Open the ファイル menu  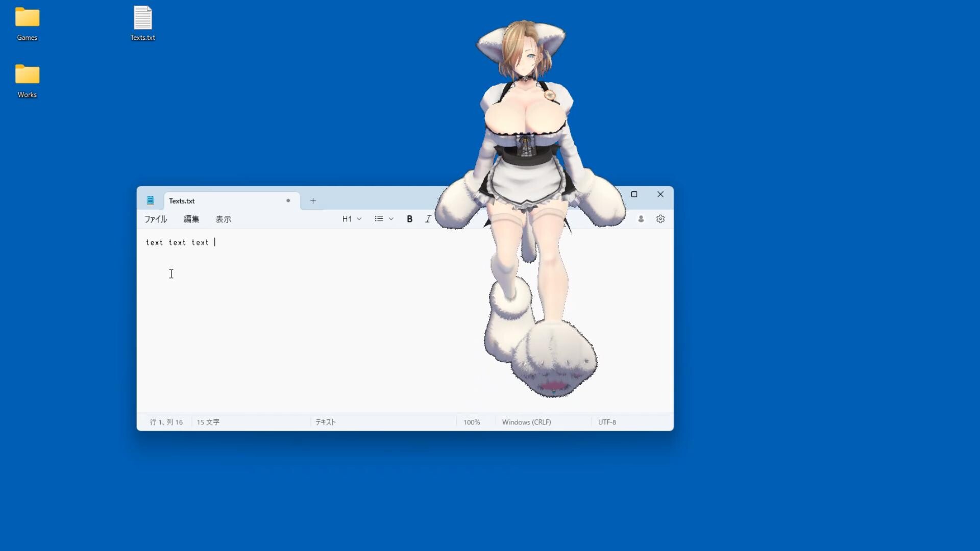tap(155, 219)
